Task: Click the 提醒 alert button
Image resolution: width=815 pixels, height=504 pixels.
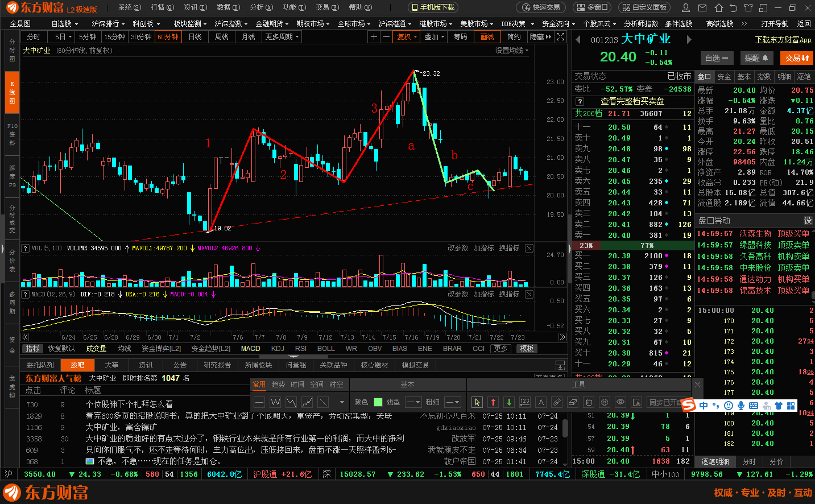Action: pos(756,58)
